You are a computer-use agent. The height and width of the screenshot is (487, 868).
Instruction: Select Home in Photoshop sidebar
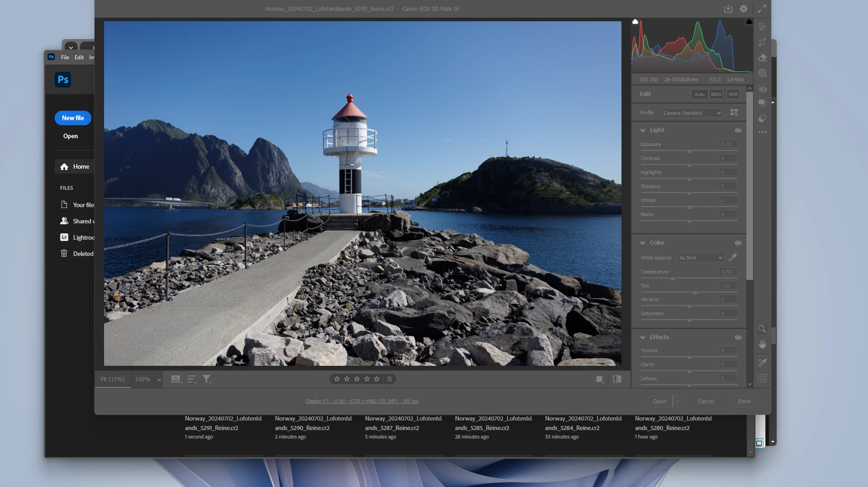tap(75, 166)
